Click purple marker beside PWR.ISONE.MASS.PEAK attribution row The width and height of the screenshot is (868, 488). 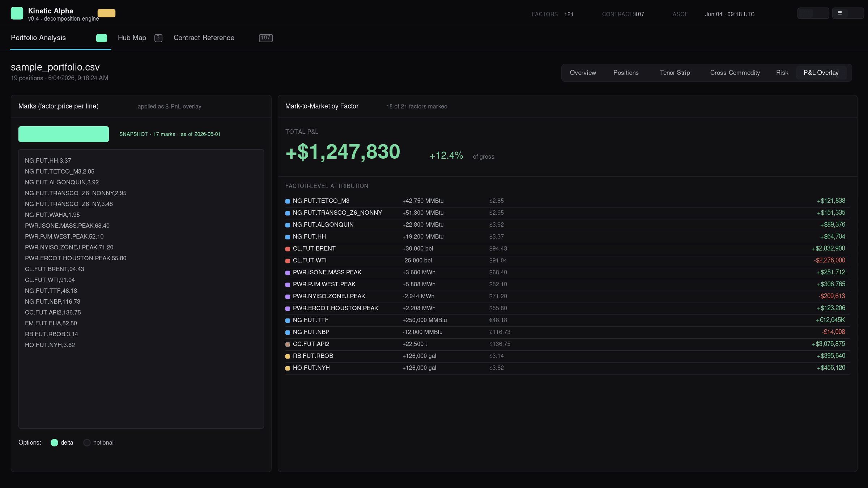pos(288,273)
